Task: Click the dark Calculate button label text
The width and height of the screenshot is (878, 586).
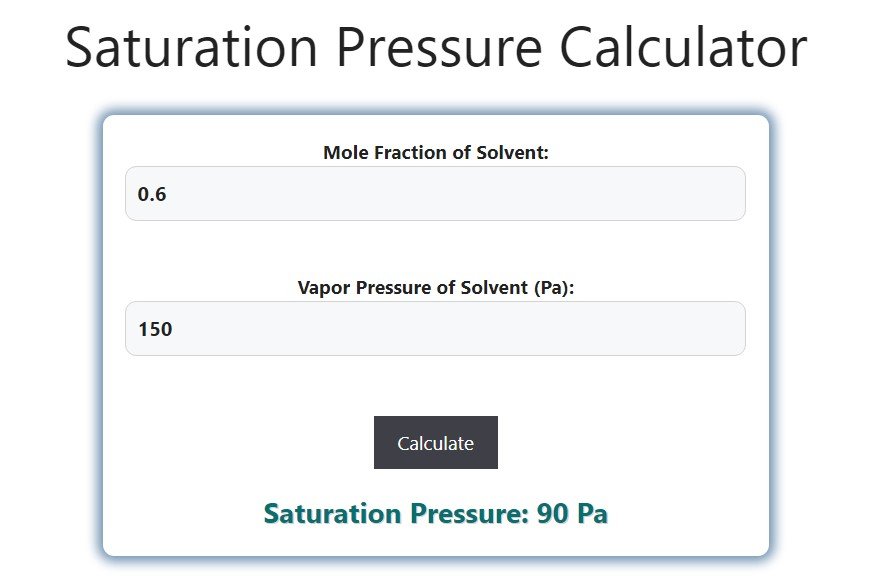Action: (435, 442)
